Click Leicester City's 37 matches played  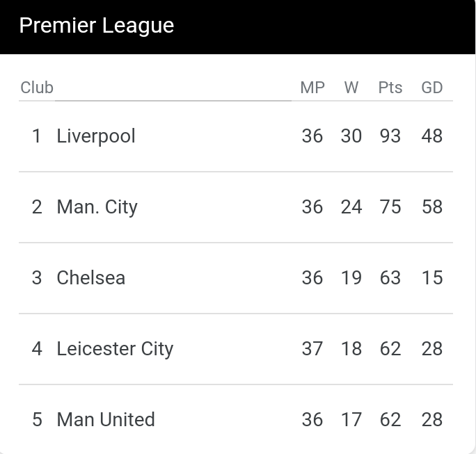(x=312, y=349)
